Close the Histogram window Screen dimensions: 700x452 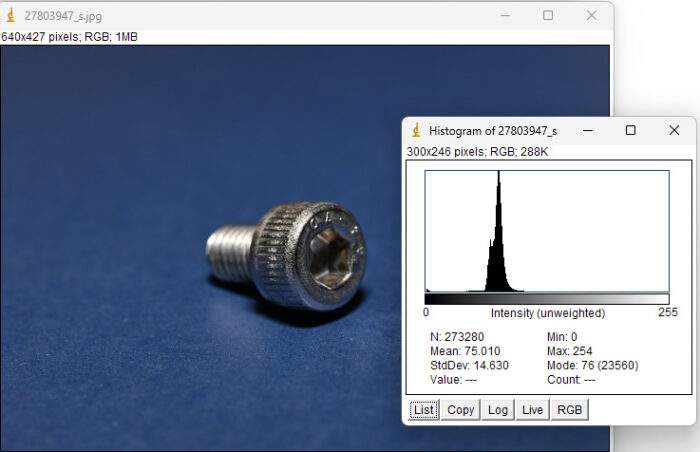point(674,130)
